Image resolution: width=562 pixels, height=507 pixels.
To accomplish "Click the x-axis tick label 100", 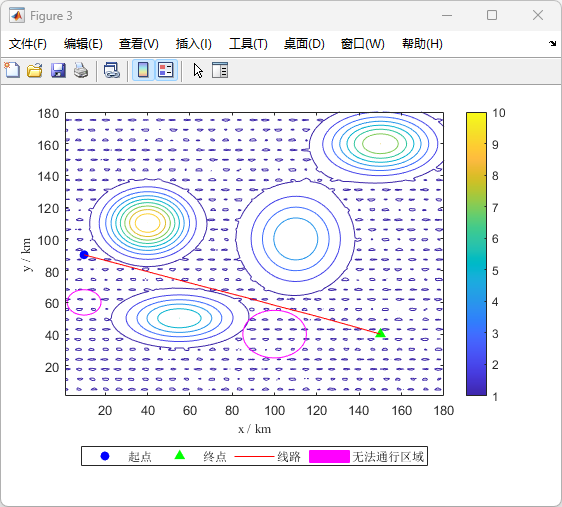I will [275, 411].
